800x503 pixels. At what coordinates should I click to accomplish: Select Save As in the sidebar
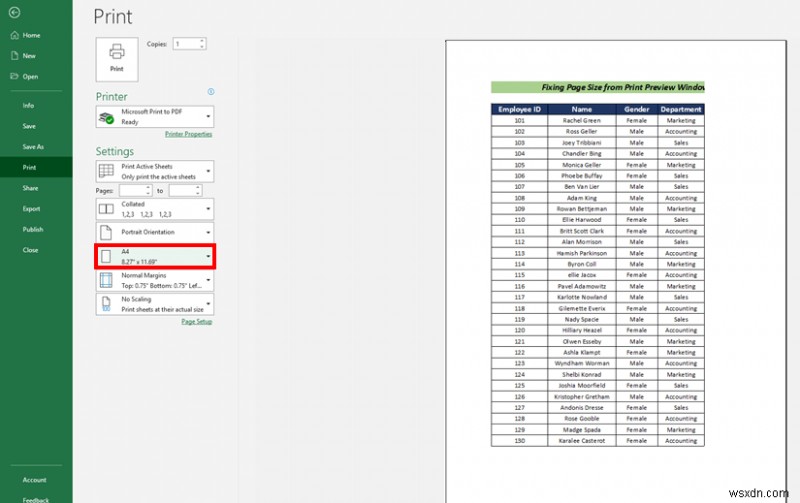pyautogui.click(x=33, y=147)
